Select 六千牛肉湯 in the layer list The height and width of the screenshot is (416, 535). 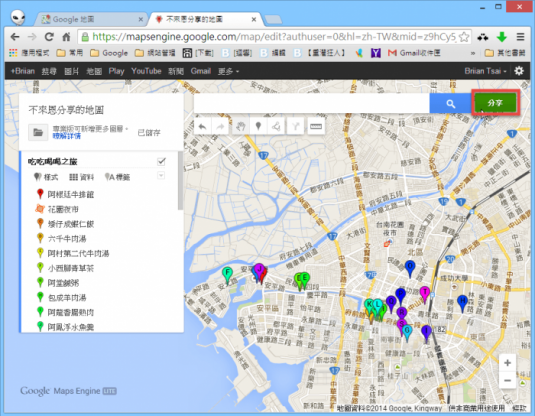tap(67, 239)
